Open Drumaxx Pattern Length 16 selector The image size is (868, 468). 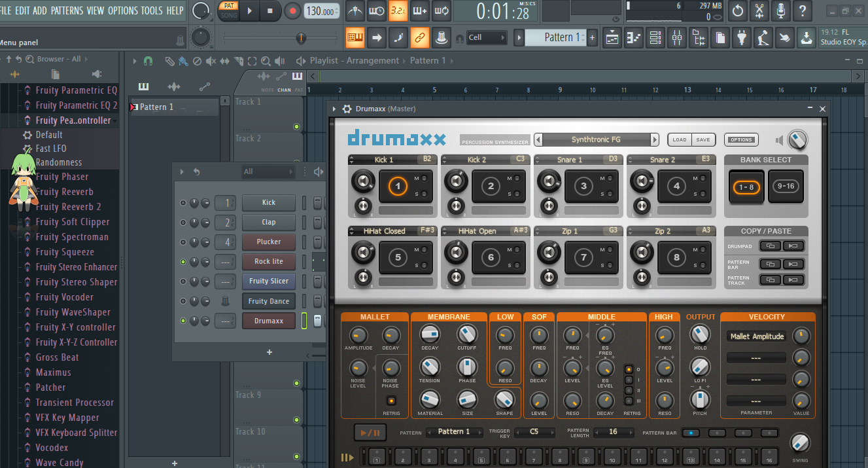coord(613,432)
